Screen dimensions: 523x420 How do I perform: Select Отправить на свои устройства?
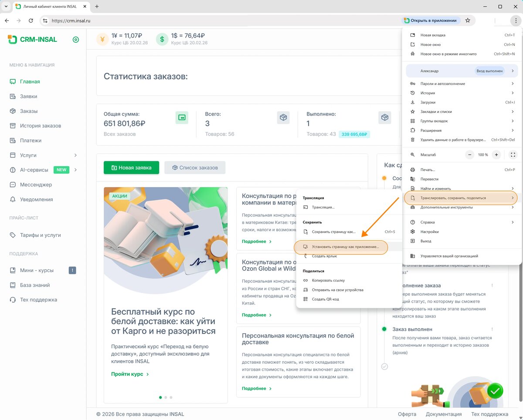pyautogui.click(x=348, y=290)
